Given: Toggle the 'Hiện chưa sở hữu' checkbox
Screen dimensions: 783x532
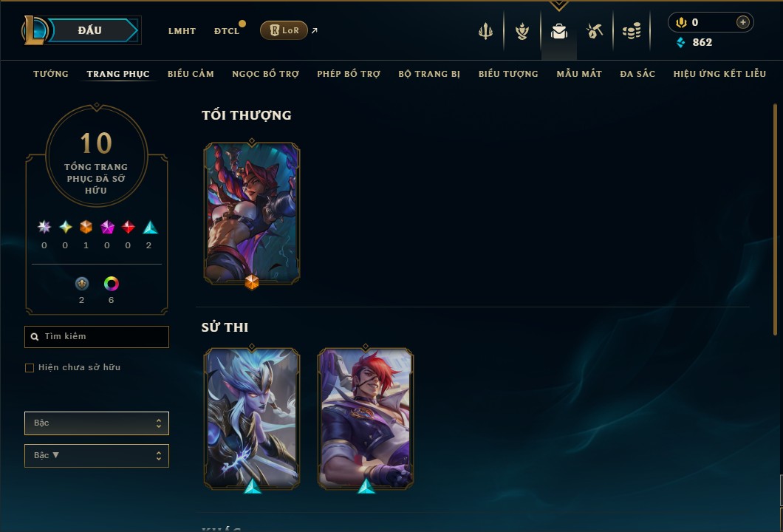Looking at the screenshot, I should click(30, 368).
